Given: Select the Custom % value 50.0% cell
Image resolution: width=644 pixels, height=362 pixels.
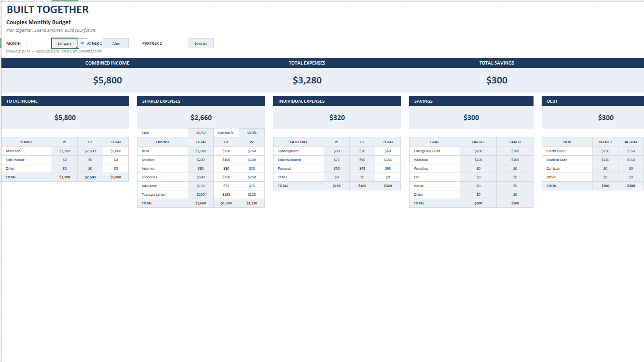Looking at the screenshot, I should 252,133.
